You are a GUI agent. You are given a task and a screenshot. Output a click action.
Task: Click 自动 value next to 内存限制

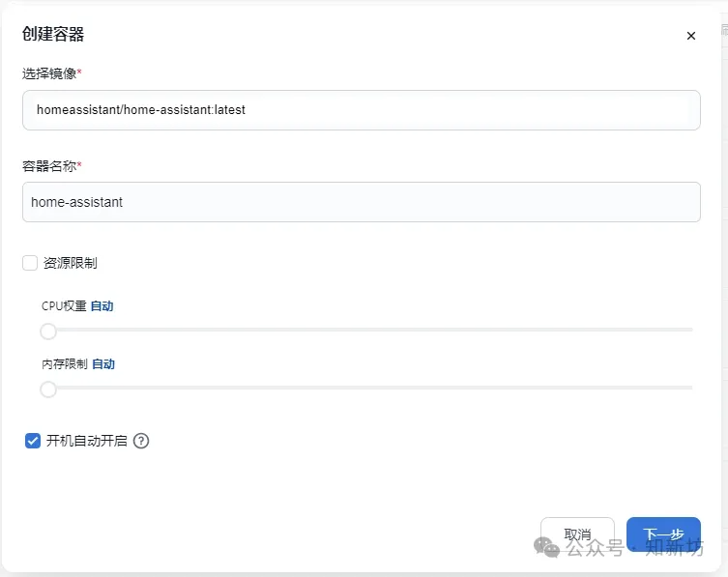click(103, 364)
